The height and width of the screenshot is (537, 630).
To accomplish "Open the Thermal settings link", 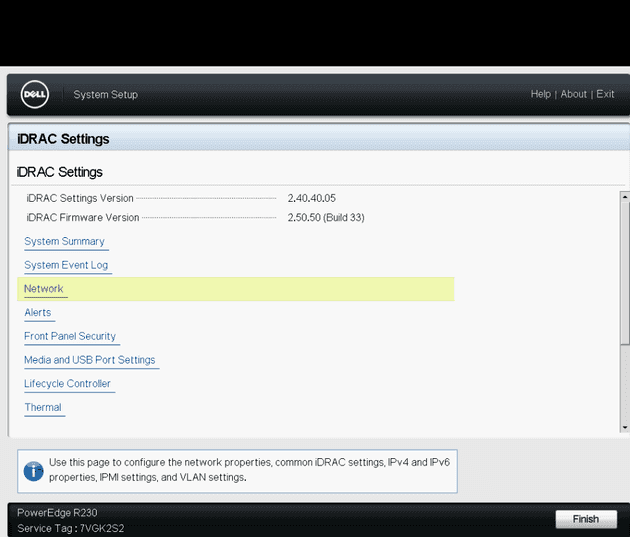I will tap(43, 407).
